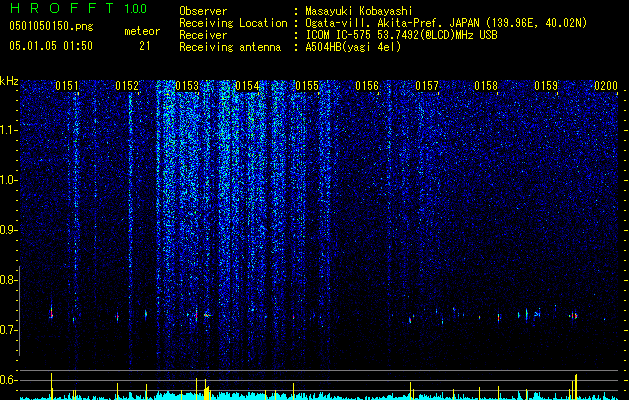Click the date stamp 05.01.05 01:50

pyautogui.click(x=51, y=46)
